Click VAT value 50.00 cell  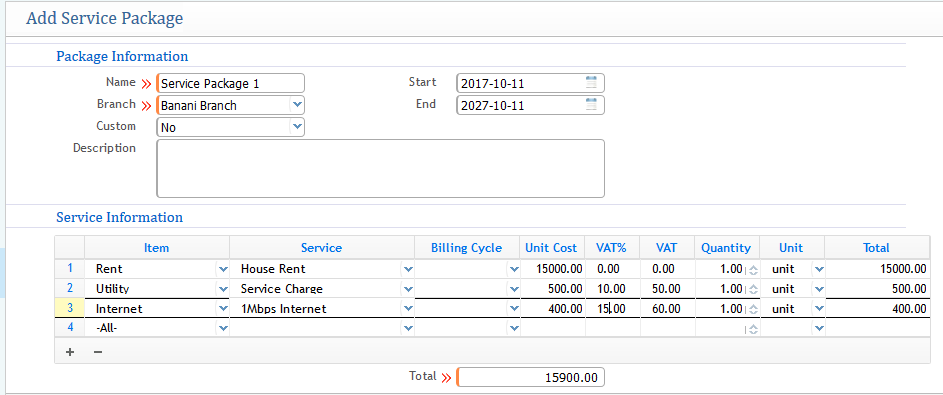click(668, 289)
